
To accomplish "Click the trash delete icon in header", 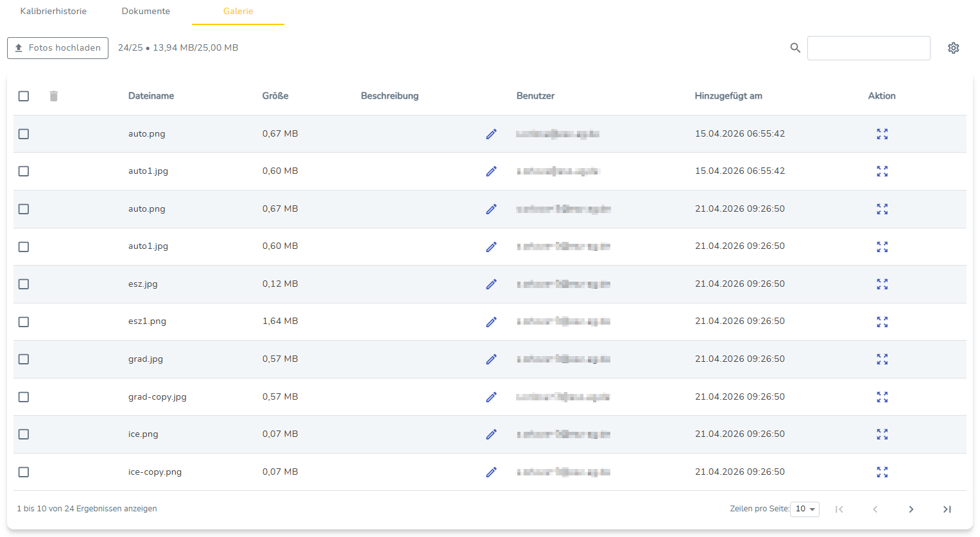I will (54, 96).
